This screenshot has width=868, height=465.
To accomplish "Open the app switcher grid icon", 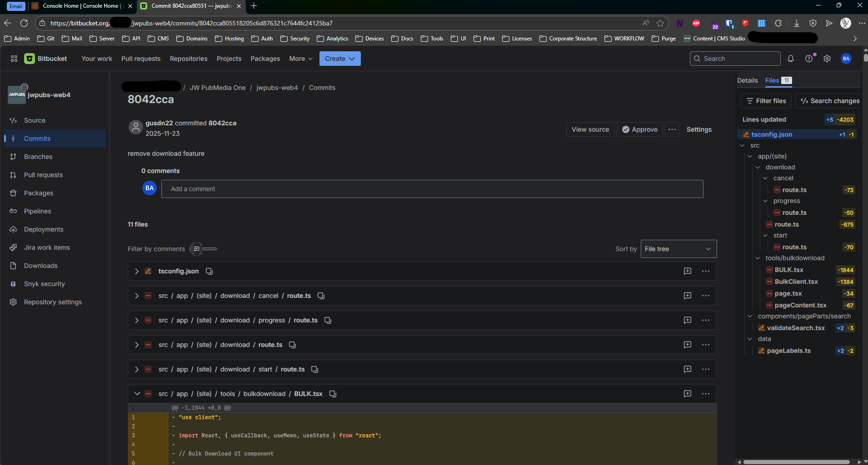I will pos(14,59).
